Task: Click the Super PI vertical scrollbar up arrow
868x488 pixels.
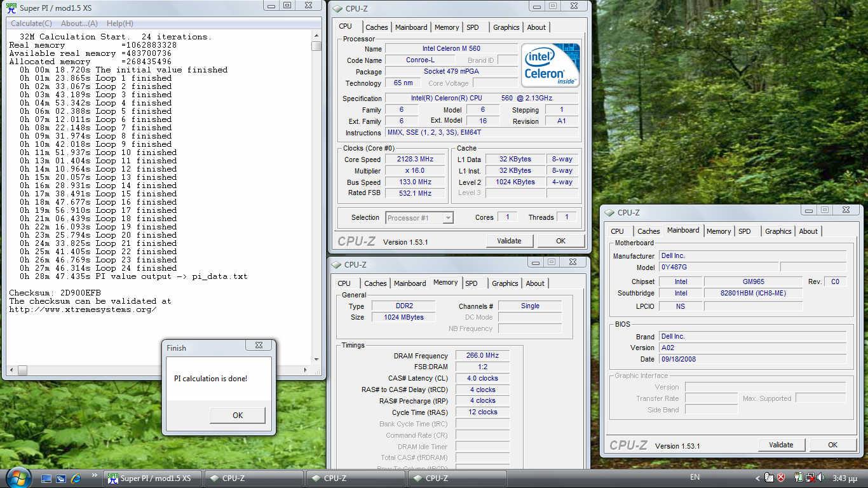Action: (x=316, y=37)
